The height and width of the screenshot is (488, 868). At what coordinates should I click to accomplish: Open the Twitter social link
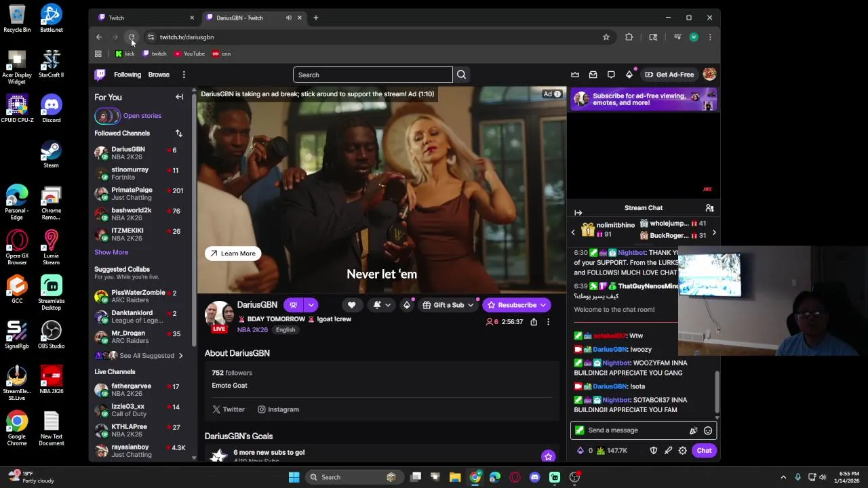229,409
